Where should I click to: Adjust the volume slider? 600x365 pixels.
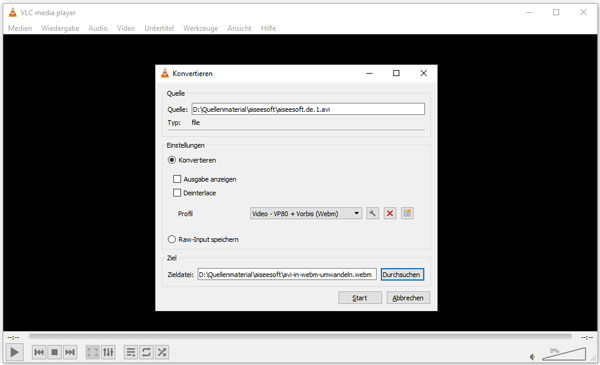[x=564, y=354]
